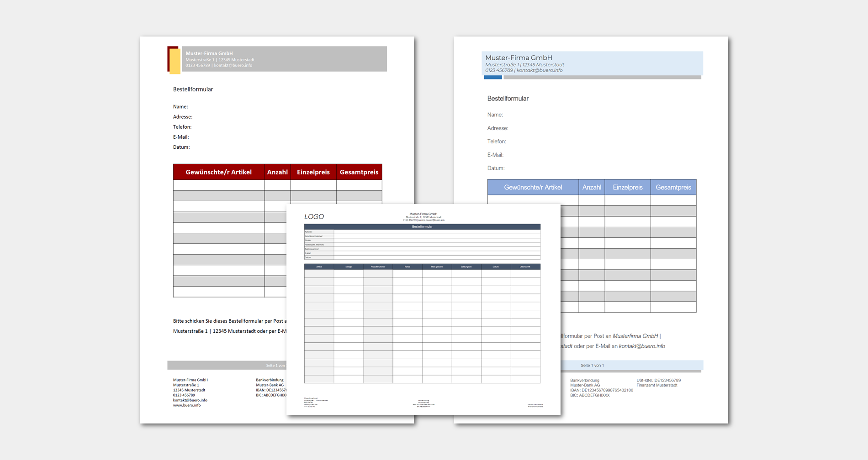
Task: Click 'Preis gesamt' column header on center form
Action: tap(437, 267)
